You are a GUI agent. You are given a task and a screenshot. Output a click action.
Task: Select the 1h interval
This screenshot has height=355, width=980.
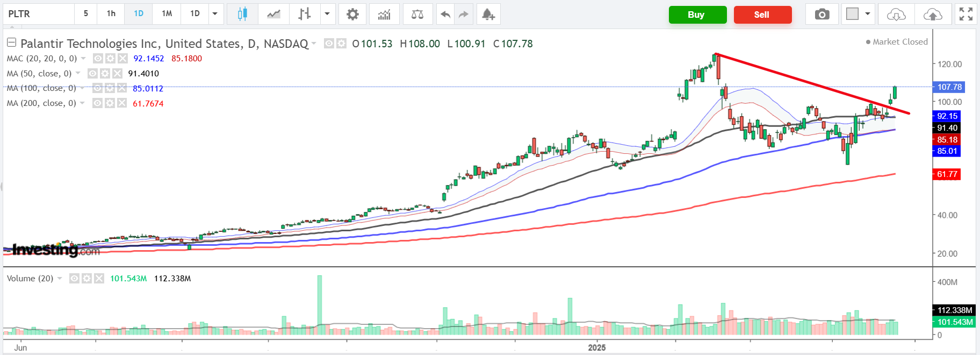pyautogui.click(x=111, y=14)
